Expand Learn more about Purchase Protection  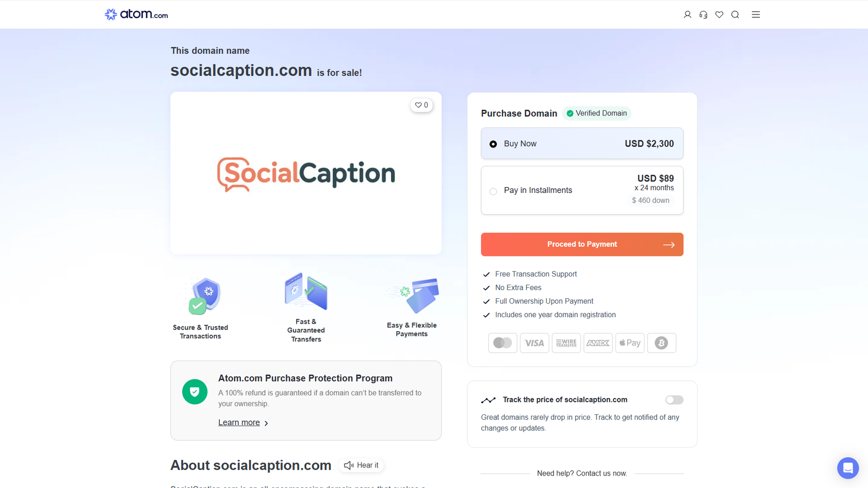coord(239,422)
